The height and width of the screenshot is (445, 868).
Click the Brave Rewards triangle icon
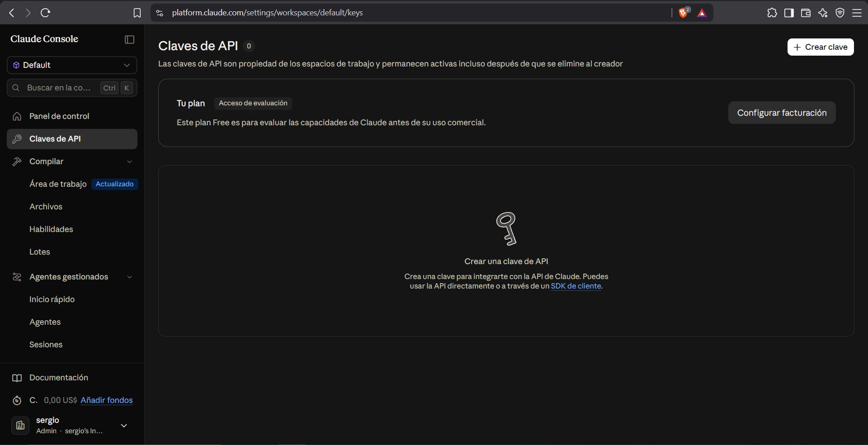pyautogui.click(x=702, y=13)
